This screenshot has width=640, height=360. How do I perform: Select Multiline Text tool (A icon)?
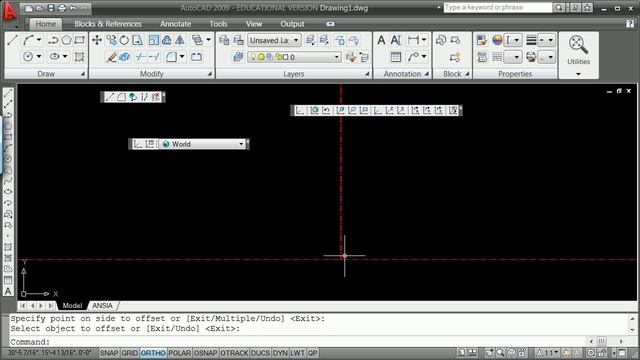click(x=381, y=40)
